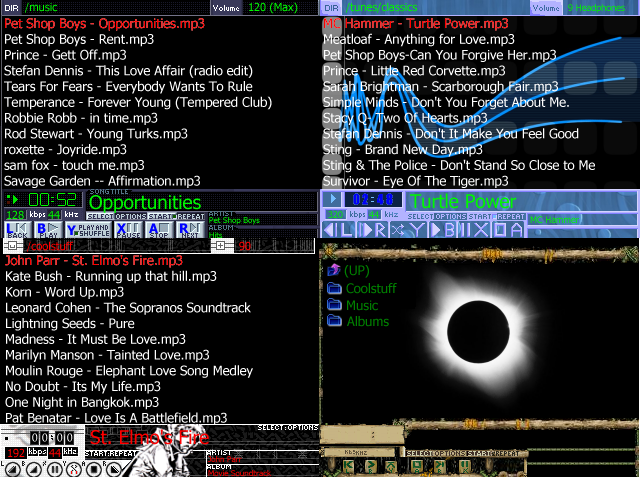Toggle Repeat in the Turtle Power player
The image size is (640, 478).
pos(511,216)
